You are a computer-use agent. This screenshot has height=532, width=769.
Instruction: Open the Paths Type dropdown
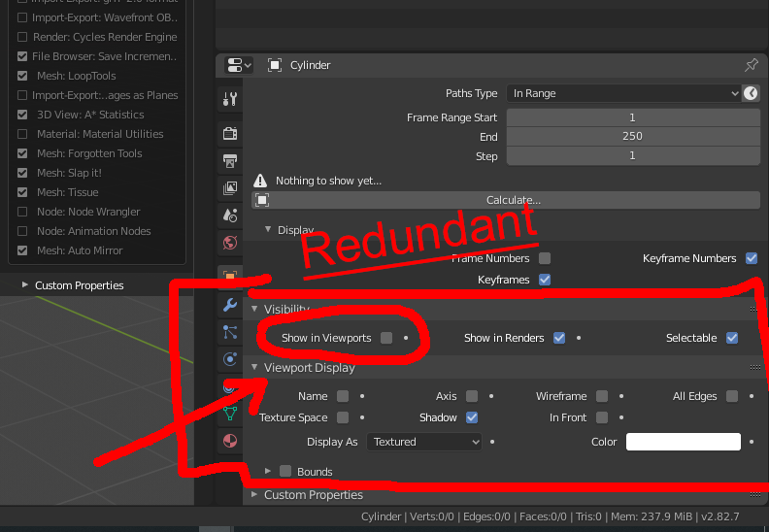tap(623, 93)
